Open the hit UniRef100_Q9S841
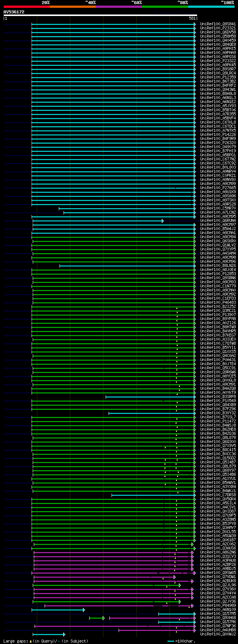The height and width of the screenshot is (644, 238). pos(218,24)
